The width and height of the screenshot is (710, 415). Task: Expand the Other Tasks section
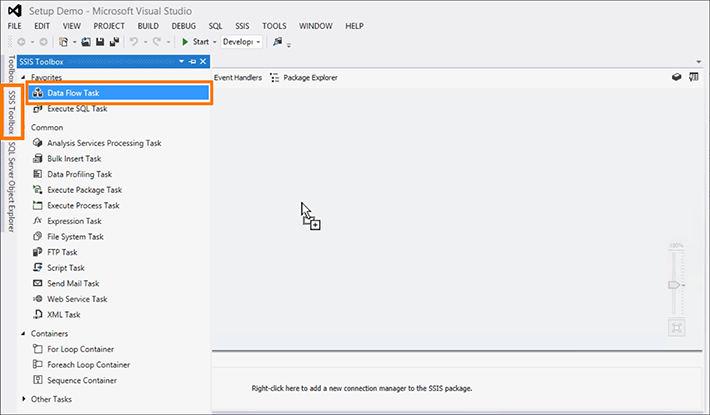point(24,399)
